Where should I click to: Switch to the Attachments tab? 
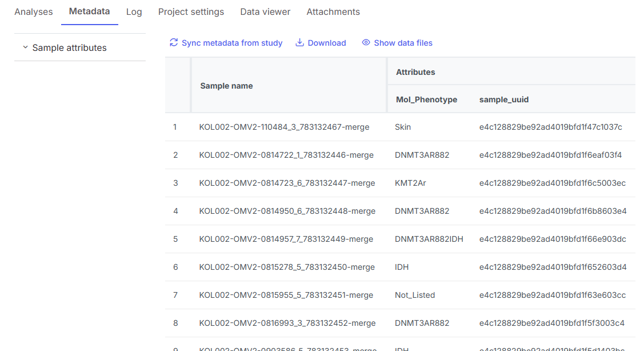333,12
